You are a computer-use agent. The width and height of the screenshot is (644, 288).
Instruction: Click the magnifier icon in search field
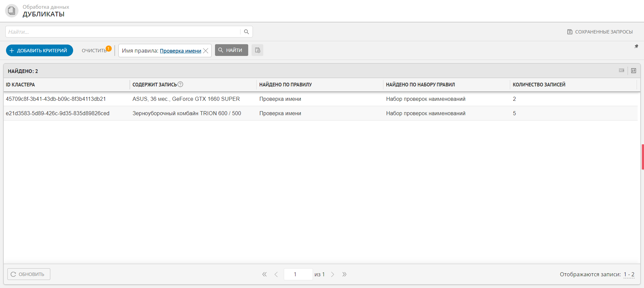click(246, 32)
